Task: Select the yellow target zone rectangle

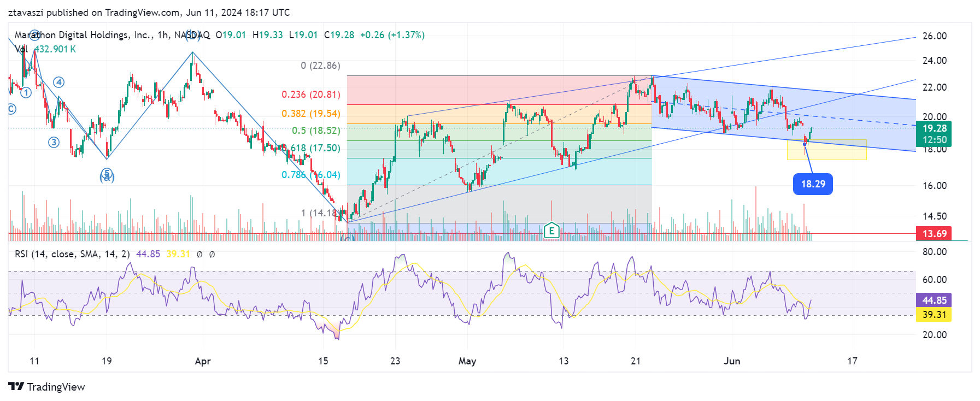Action: click(826, 150)
